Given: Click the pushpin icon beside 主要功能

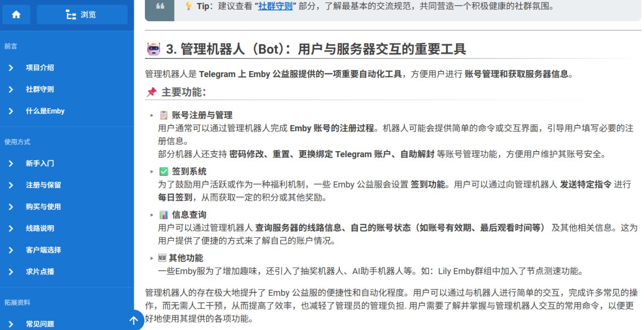Looking at the screenshot, I should [151, 92].
